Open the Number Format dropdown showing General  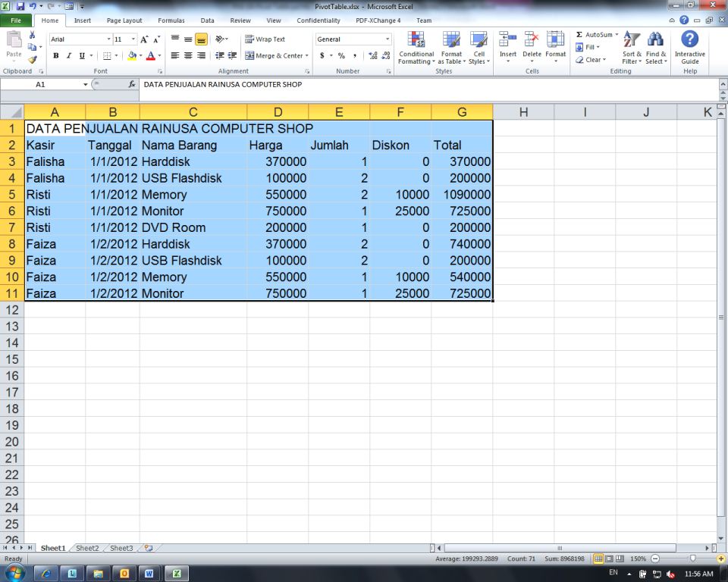click(387, 39)
